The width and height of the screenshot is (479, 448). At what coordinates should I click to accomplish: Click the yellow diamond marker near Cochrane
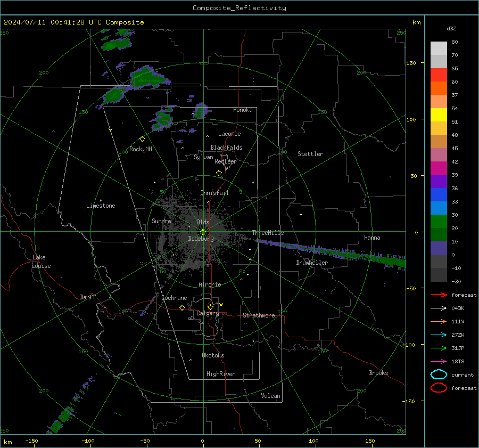182,307
